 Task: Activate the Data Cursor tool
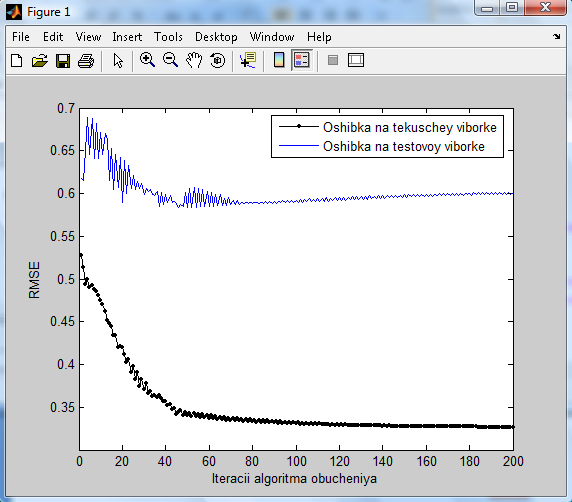point(248,60)
